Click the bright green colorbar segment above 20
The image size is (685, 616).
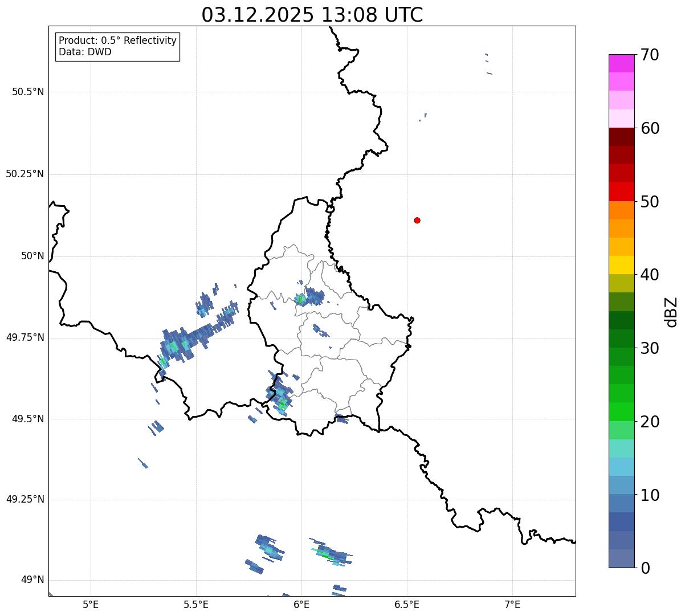[x=621, y=411]
